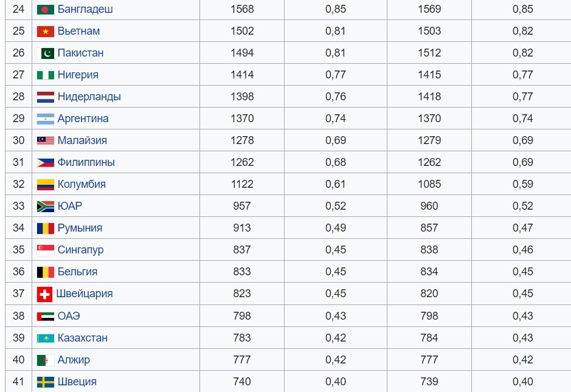Click the Colombia flag icon
571x392 pixels.
pos(46,185)
